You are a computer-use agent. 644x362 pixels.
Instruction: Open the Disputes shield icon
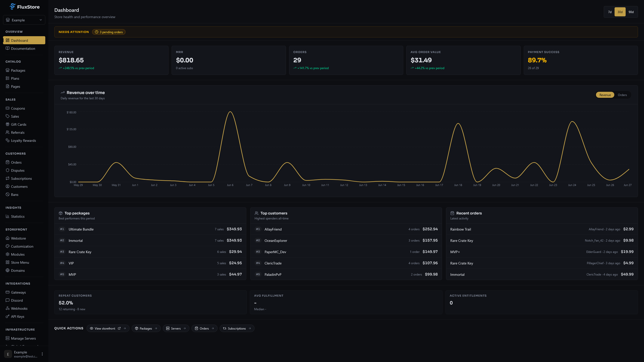pos(8,170)
